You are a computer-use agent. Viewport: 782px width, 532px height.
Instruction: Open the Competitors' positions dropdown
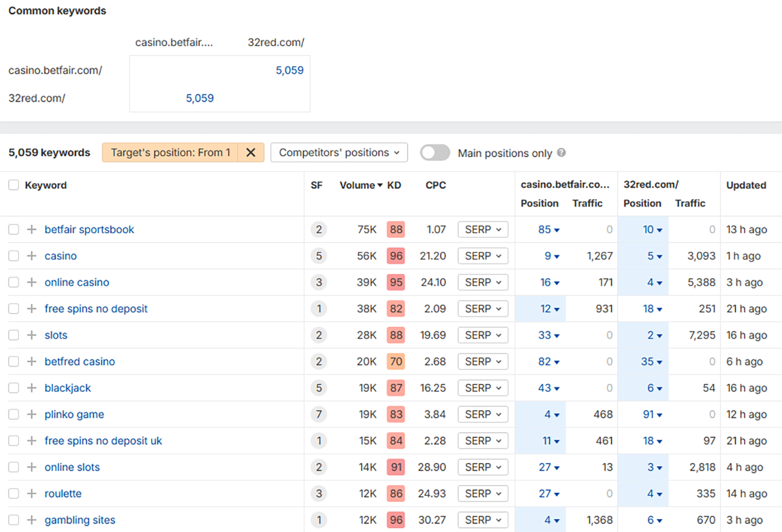[x=339, y=153]
